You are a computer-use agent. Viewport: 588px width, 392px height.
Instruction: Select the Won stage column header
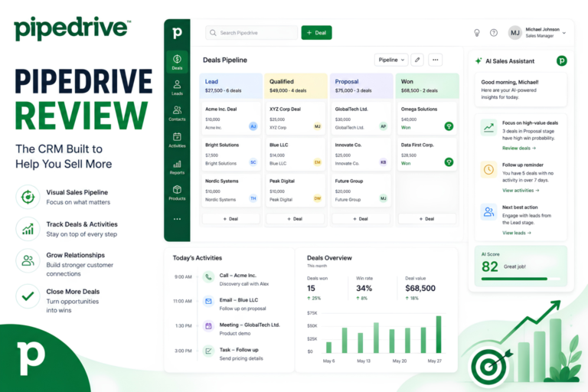(427, 86)
